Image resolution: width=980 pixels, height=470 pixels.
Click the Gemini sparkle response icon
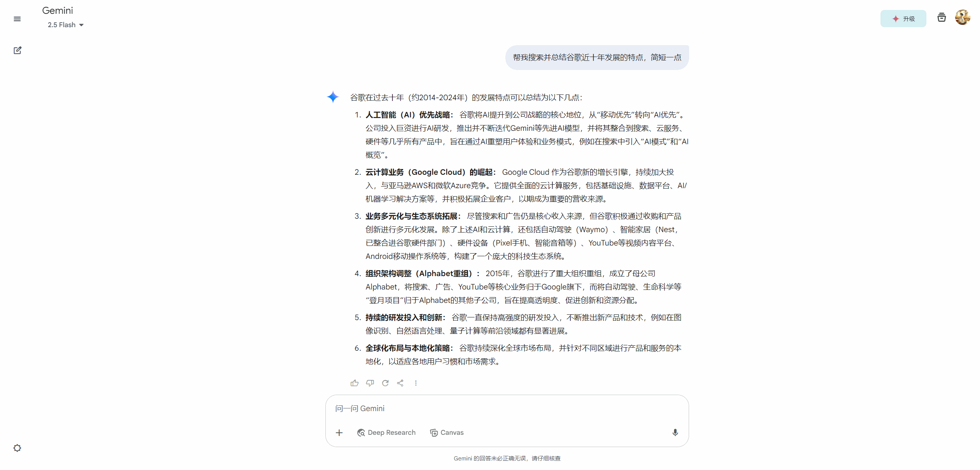(333, 97)
